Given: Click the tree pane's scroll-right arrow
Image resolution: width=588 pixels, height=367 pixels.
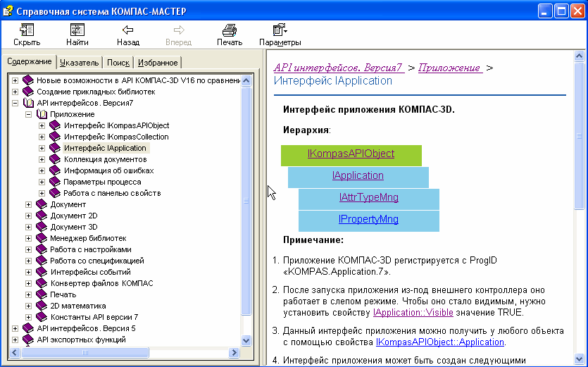Looking at the screenshot, I should click(x=234, y=352).
